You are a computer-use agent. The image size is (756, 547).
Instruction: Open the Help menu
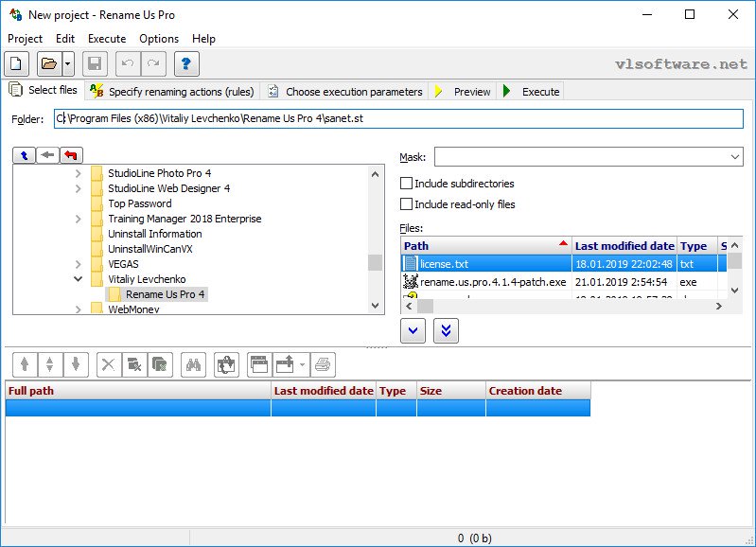click(203, 39)
